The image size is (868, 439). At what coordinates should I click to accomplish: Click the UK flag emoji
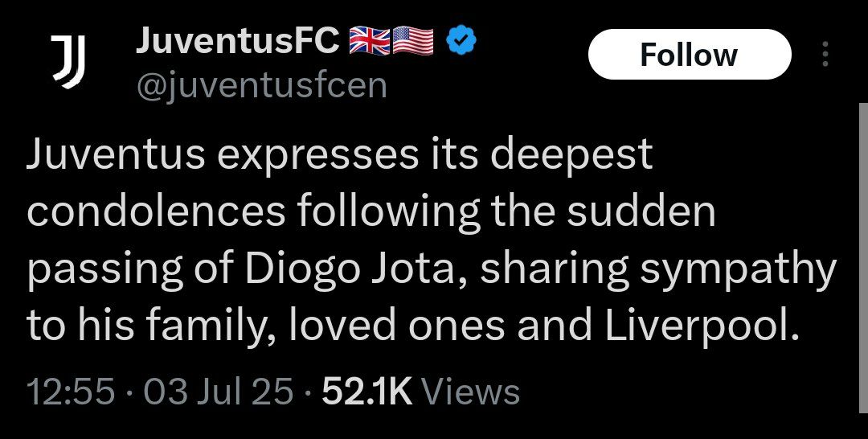(x=371, y=42)
